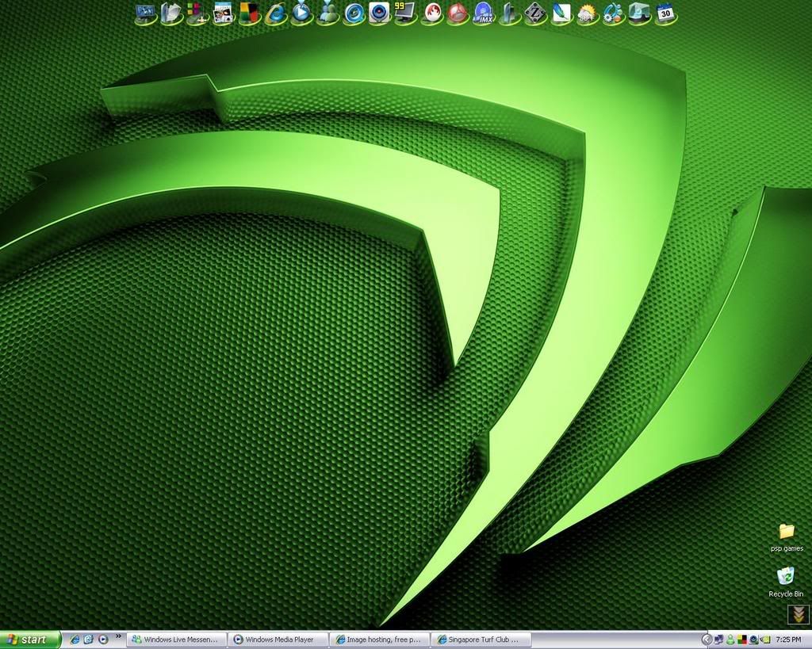The height and width of the screenshot is (649, 812).
Task: Click the green Messenger buddy tray icon
Action: pos(730,639)
